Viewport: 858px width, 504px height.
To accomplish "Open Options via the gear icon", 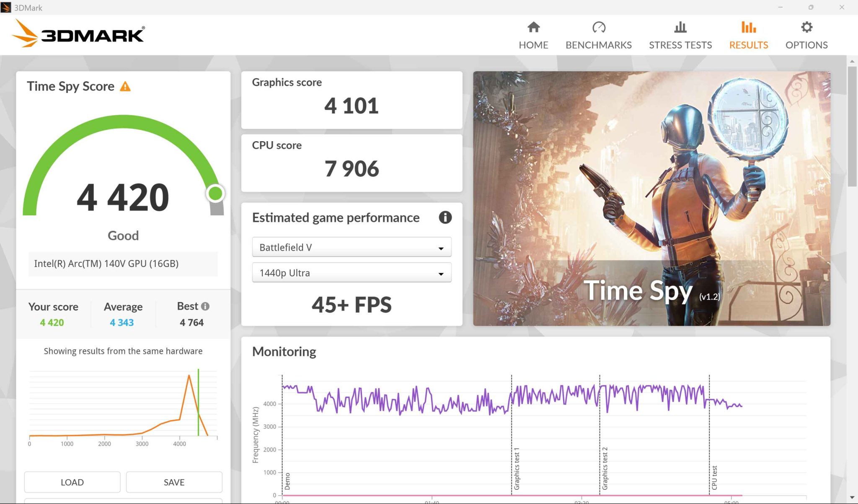I will tap(806, 28).
